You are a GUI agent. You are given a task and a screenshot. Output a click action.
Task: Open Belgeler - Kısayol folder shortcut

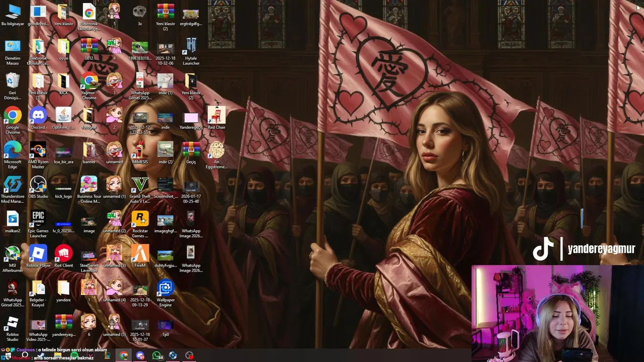[38, 294]
